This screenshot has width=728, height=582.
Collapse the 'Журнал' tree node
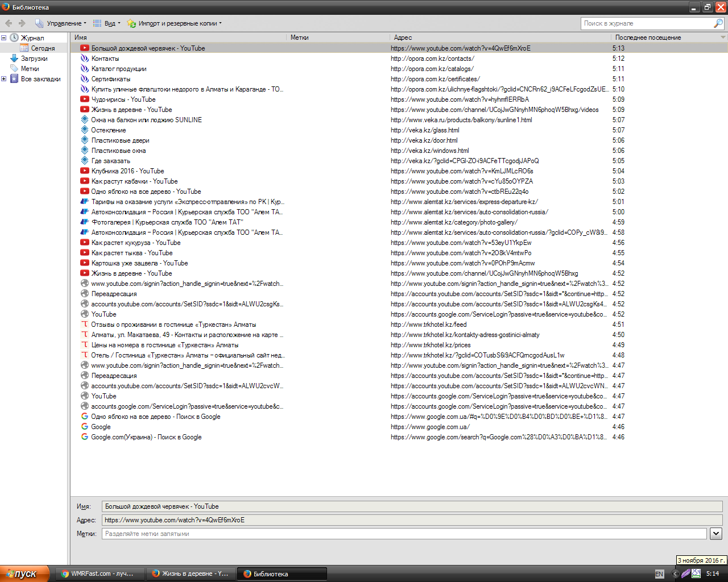pyautogui.click(x=4, y=38)
